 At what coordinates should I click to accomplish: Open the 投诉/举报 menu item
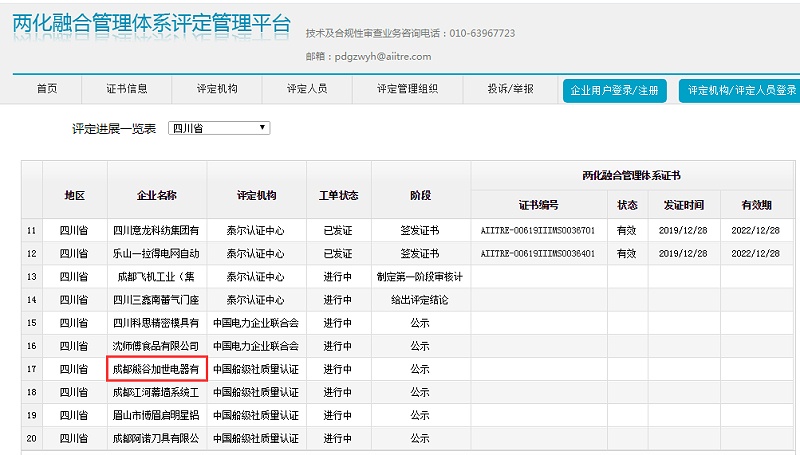click(510, 89)
